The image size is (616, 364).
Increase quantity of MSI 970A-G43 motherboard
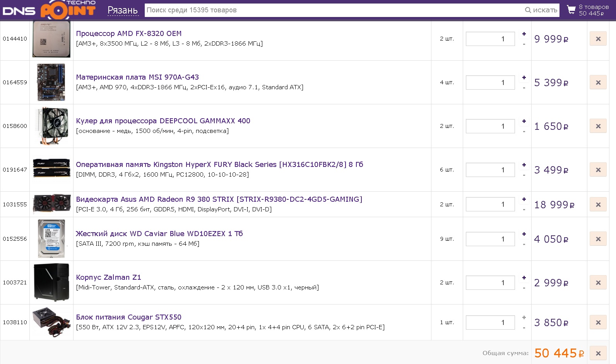pyautogui.click(x=524, y=78)
